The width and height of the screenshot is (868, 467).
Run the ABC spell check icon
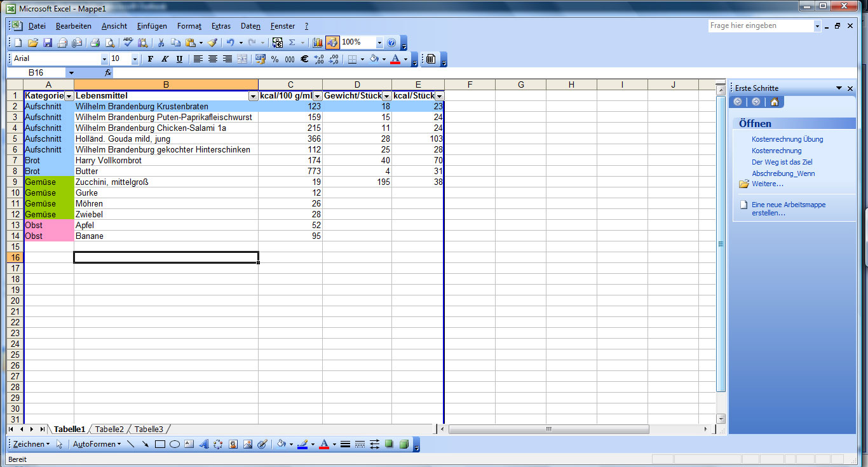[128, 43]
